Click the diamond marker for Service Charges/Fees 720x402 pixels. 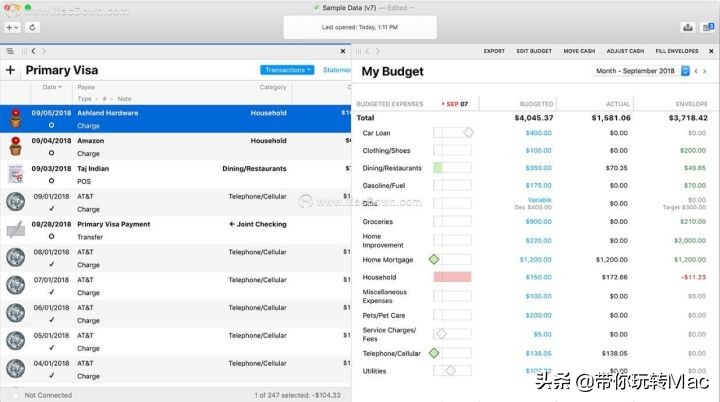click(442, 334)
